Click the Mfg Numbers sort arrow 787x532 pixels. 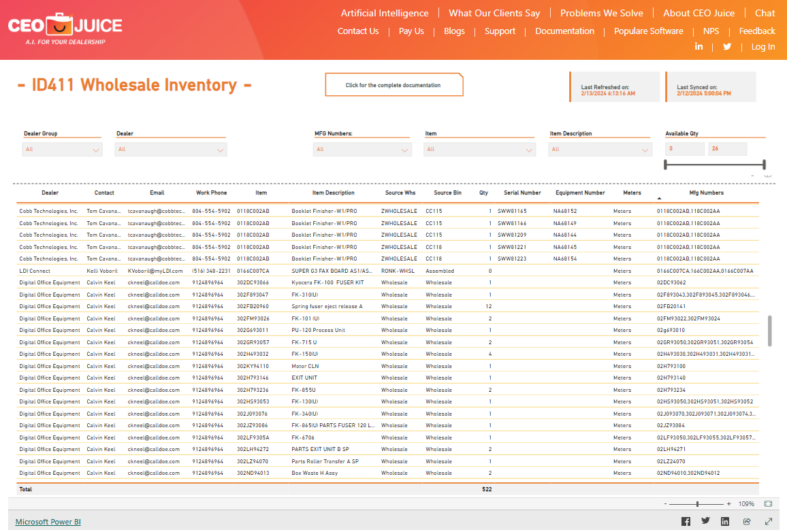coord(659,199)
